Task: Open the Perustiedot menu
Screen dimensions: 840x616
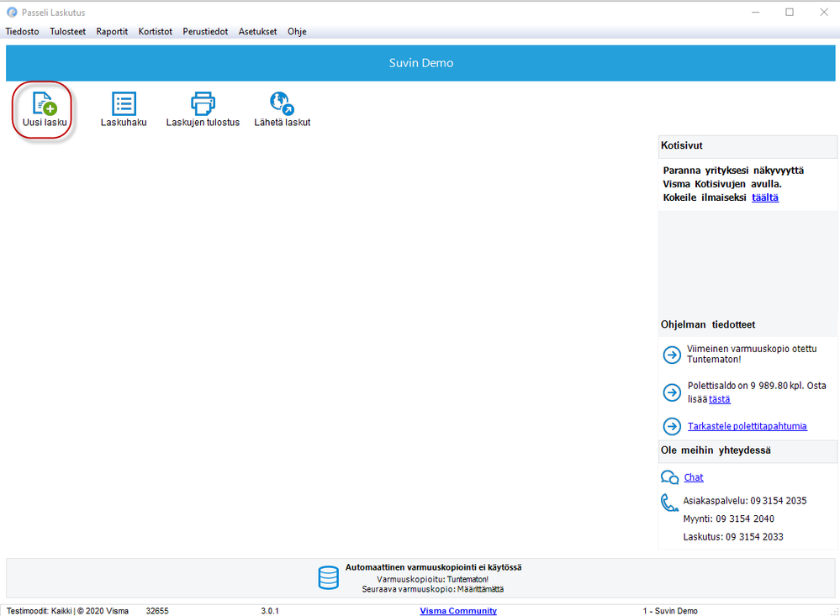Action: pos(205,32)
